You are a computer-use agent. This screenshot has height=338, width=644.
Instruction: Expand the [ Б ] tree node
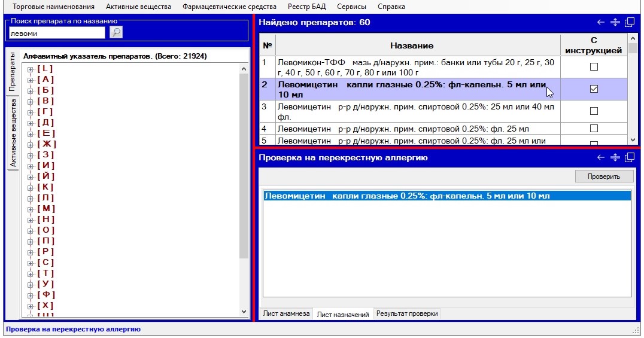pyautogui.click(x=30, y=91)
